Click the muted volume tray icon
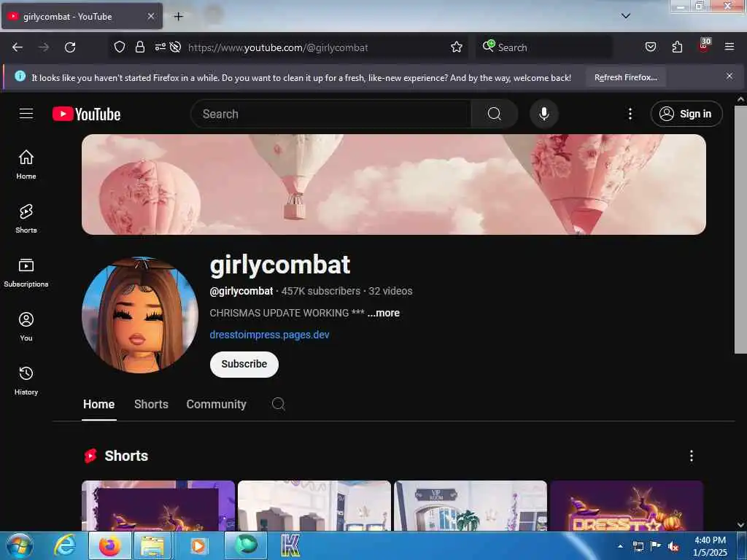The width and height of the screenshot is (747, 560). tap(673, 546)
